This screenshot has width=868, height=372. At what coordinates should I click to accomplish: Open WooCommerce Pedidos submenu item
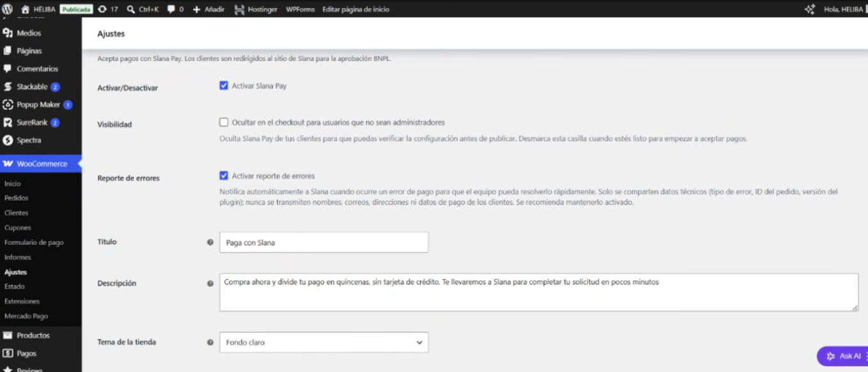click(x=17, y=198)
